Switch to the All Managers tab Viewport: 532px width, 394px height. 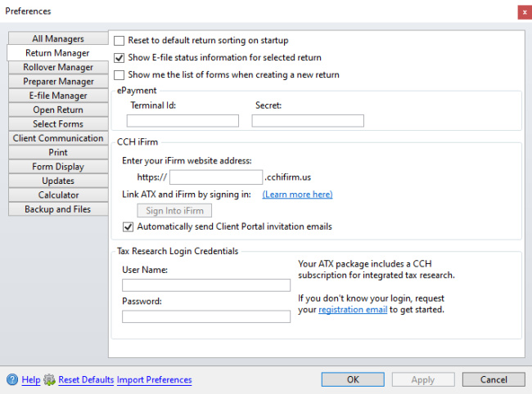tap(58, 38)
